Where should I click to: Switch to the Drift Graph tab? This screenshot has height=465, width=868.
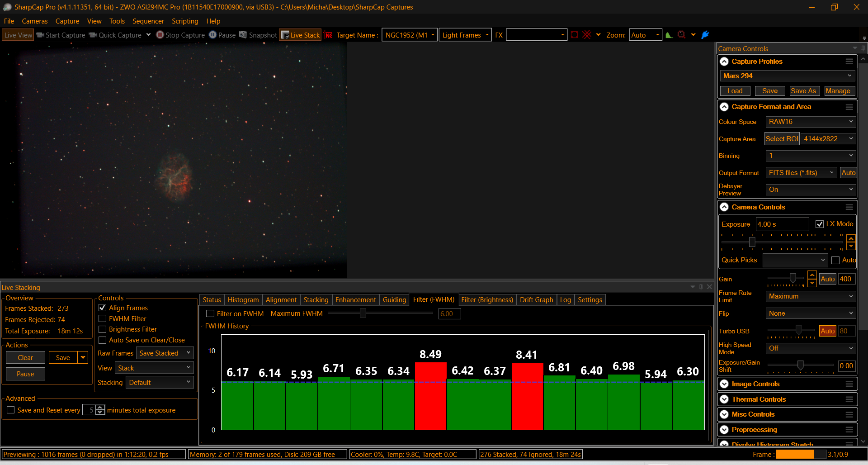[537, 300]
